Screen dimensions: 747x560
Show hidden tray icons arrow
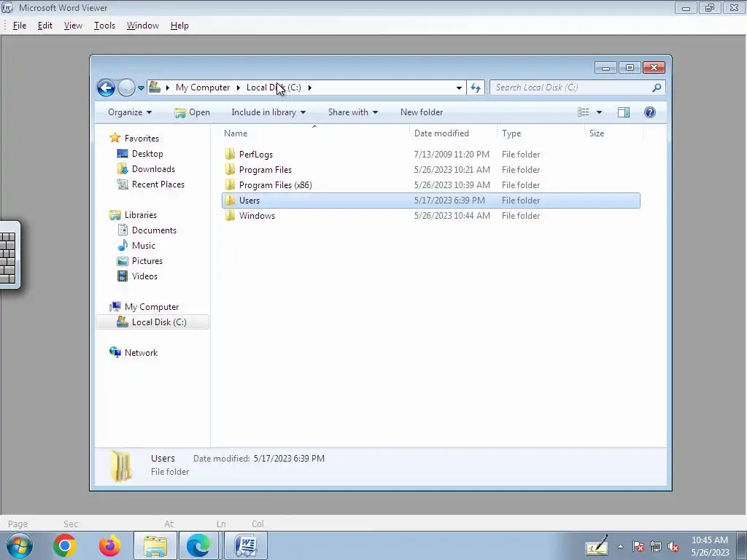coord(620,547)
